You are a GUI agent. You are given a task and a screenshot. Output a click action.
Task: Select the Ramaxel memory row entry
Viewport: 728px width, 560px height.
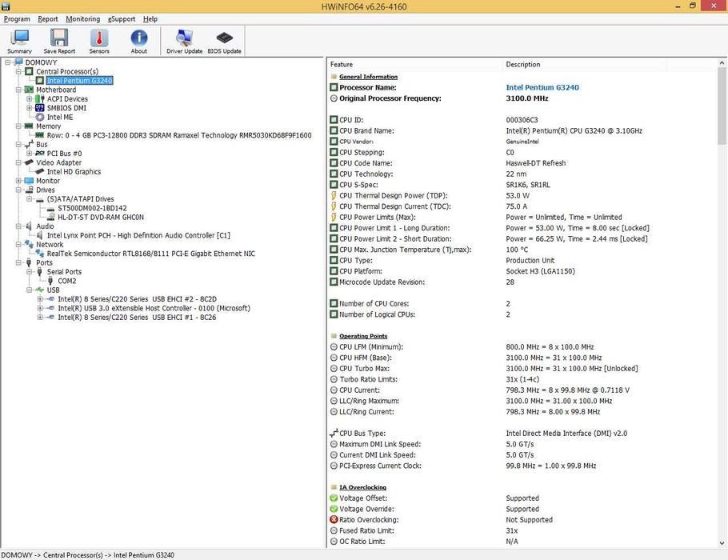(x=179, y=135)
